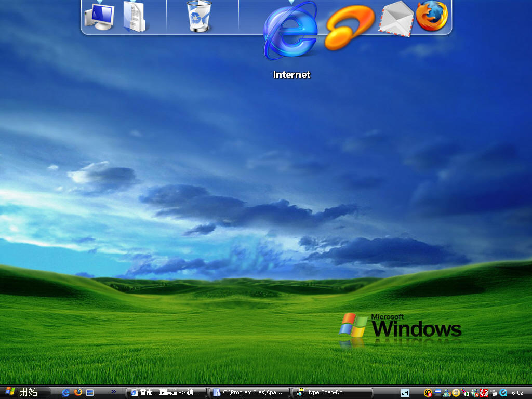The image size is (532, 399).
Task: Click the globe with red X tray icon
Action: (x=428, y=393)
